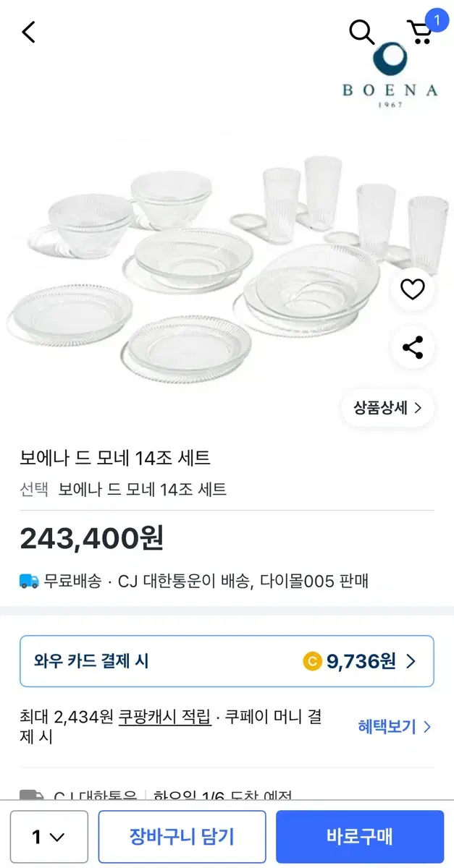Tap the share icon button
This screenshot has width=454, height=868.
(413, 348)
